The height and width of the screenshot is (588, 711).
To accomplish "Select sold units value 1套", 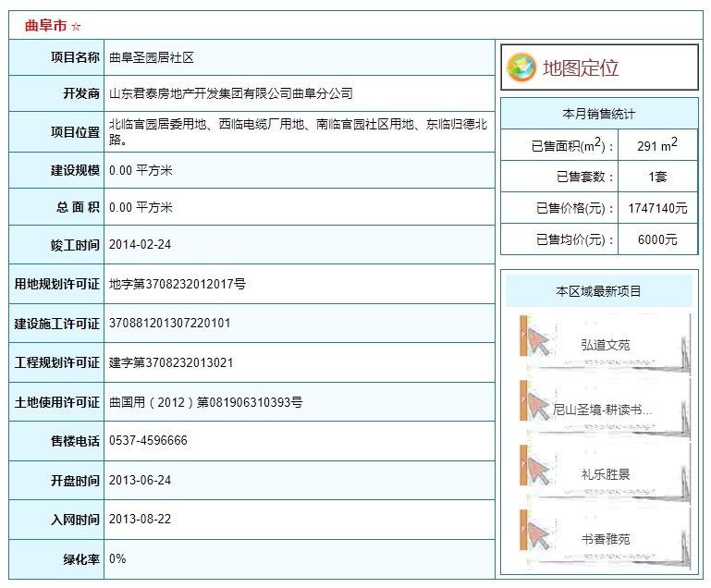I will tap(657, 177).
